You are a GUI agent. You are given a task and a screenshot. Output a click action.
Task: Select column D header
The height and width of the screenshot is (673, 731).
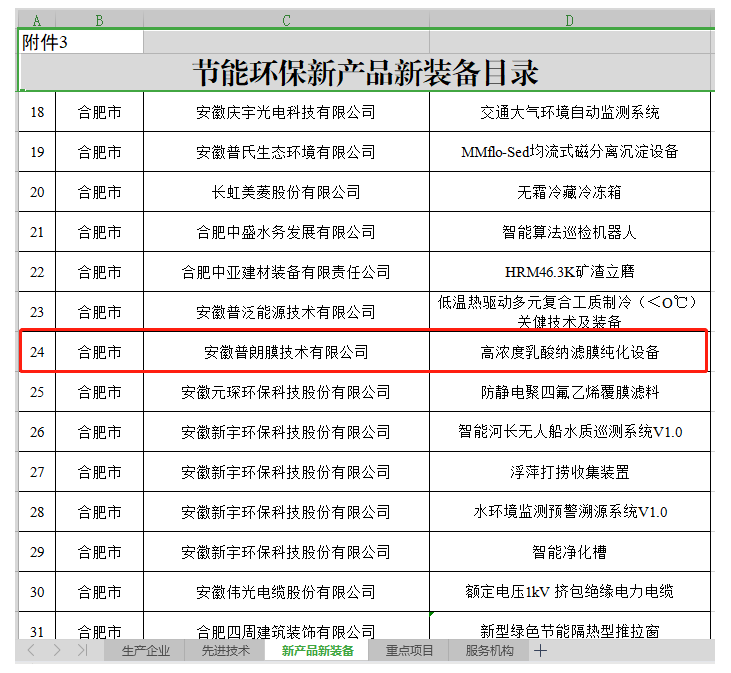coord(570,21)
